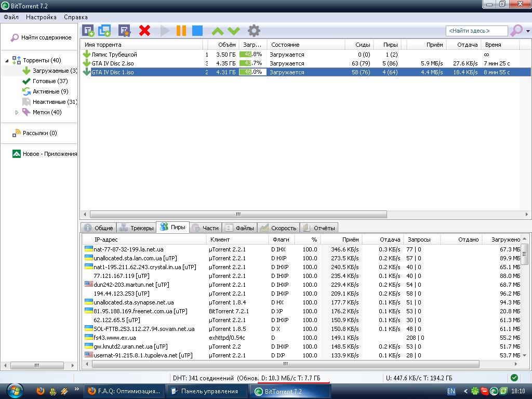Click the Create New Torrent icon
532x399 pixels.
[124, 31]
